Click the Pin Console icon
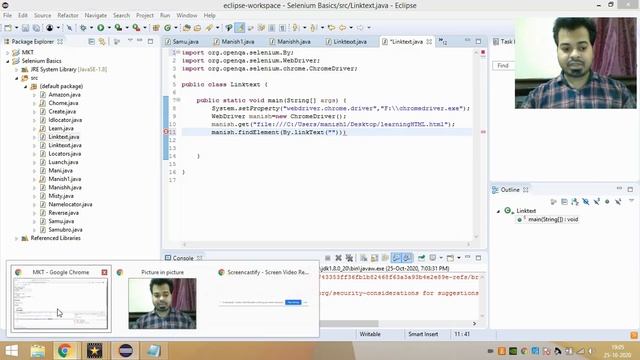Screen dimensions: 640x360 point(421,258)
